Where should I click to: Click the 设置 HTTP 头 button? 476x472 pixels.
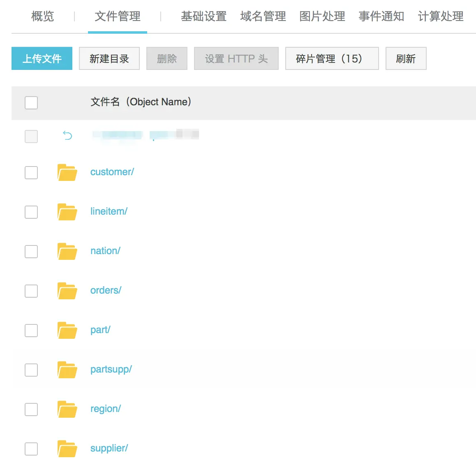click(x=236, y=58)
